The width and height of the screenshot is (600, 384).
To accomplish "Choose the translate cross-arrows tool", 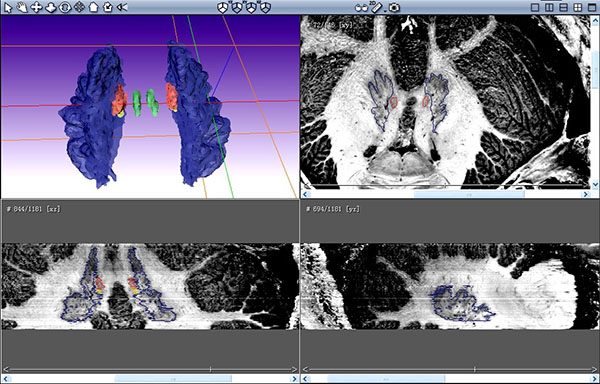I will (x=36, y=7).
